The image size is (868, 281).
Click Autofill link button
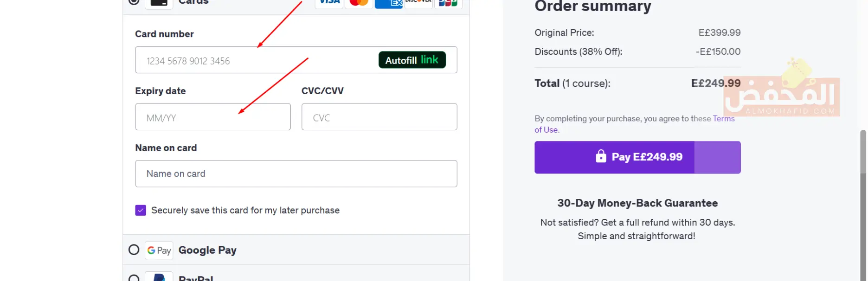[412, 60]
